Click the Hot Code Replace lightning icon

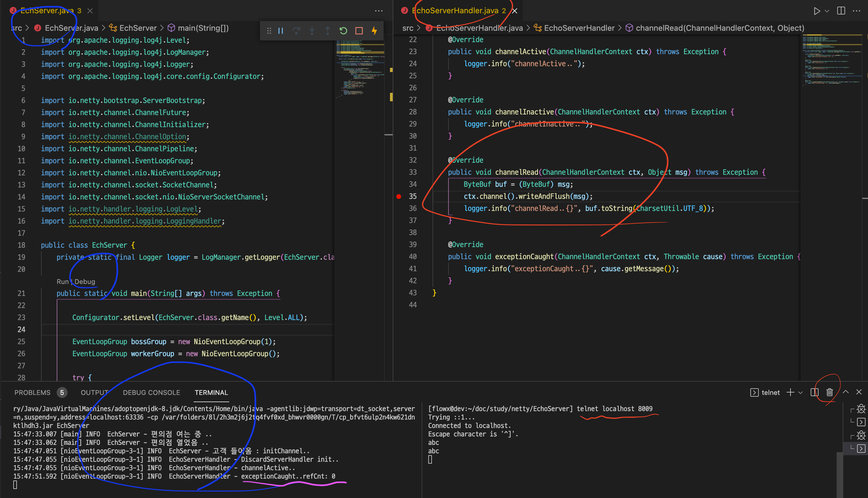[374, 31]
